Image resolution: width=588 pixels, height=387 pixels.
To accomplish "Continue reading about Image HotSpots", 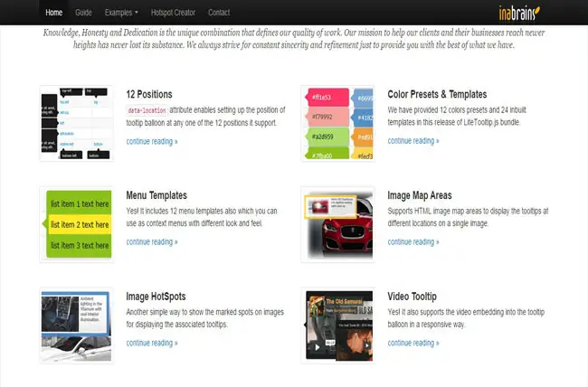I will click(152, 343).
